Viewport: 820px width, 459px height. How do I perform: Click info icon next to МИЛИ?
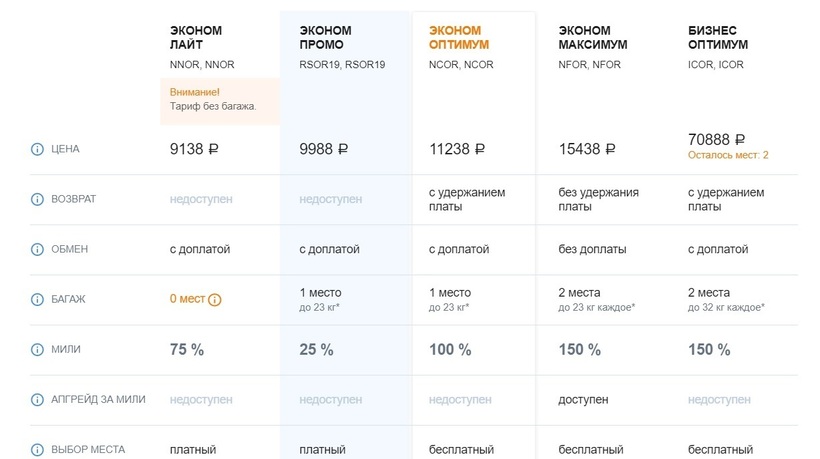tap(38, 350)
